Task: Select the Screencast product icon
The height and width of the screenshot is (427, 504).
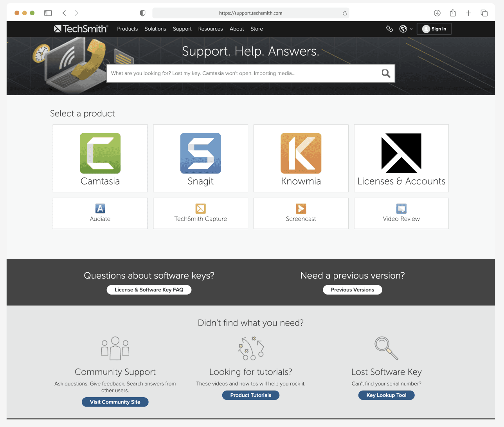Action: [301, 208]
